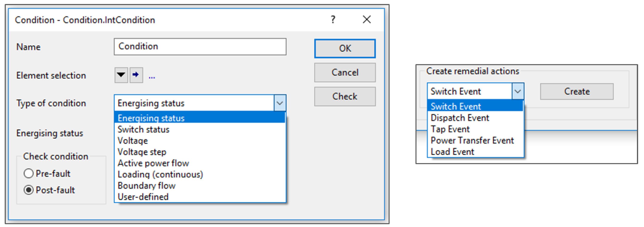644x227 pixels.
Task: Select the Post-fault radio button
Action: tap(28, 190)
